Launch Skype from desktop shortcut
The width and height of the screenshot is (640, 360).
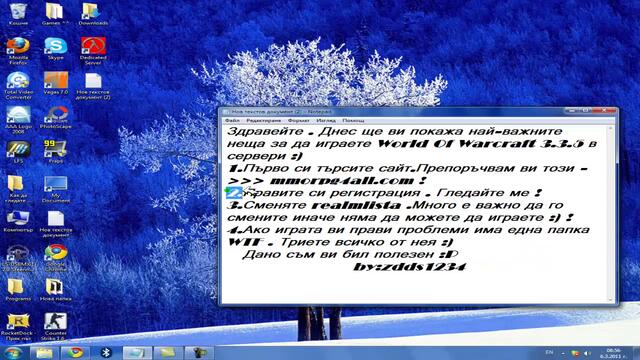(x=56, y=49)
